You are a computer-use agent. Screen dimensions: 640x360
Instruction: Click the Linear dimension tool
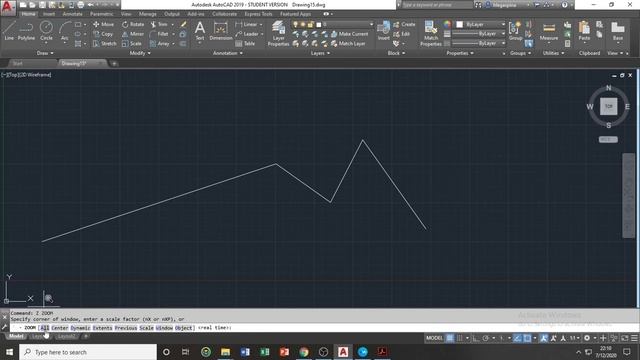(x=247, y=24)
